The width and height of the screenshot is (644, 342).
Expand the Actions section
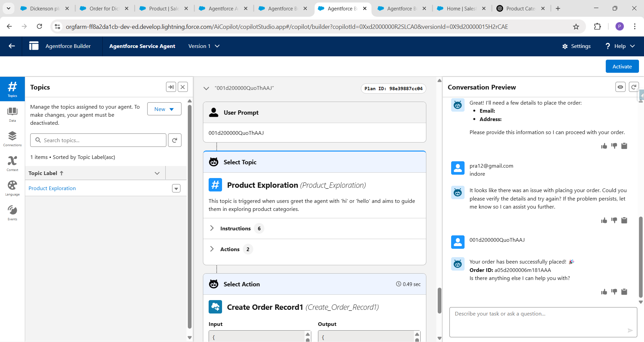[x=212, y=249]
